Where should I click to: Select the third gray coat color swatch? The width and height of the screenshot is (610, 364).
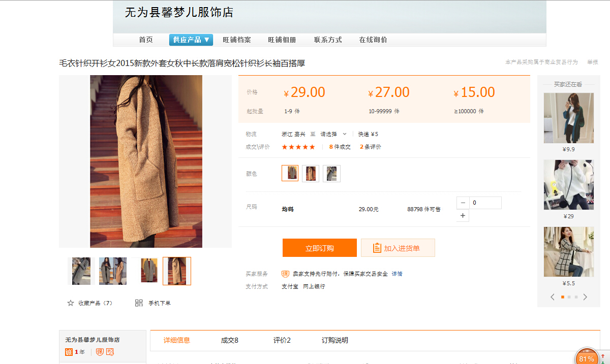pos(331,173)
